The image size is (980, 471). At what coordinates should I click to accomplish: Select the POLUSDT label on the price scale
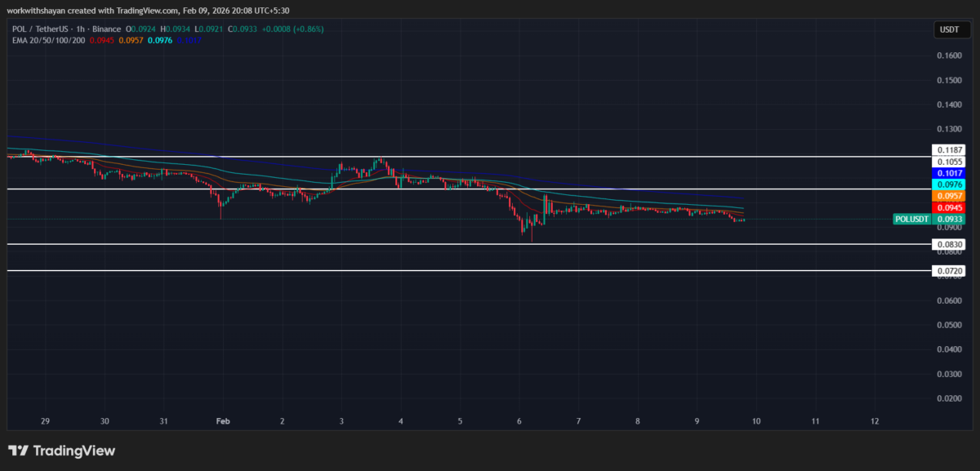point(911,219)
